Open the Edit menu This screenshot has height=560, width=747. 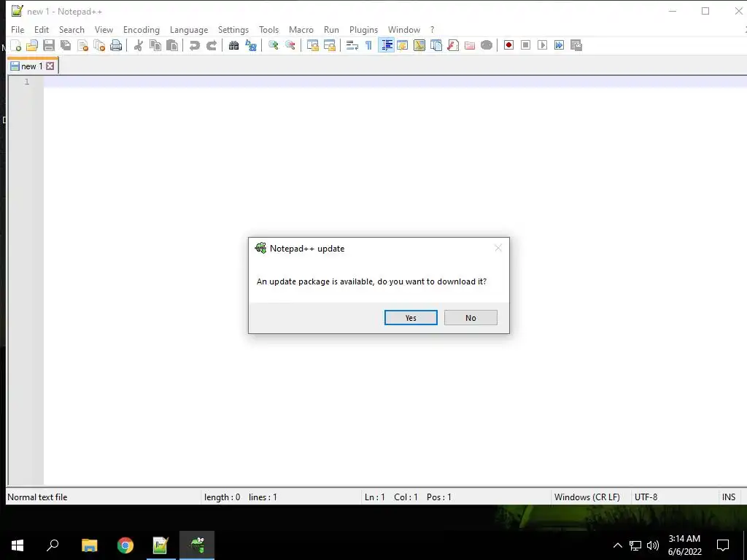[x=42, y=29]
